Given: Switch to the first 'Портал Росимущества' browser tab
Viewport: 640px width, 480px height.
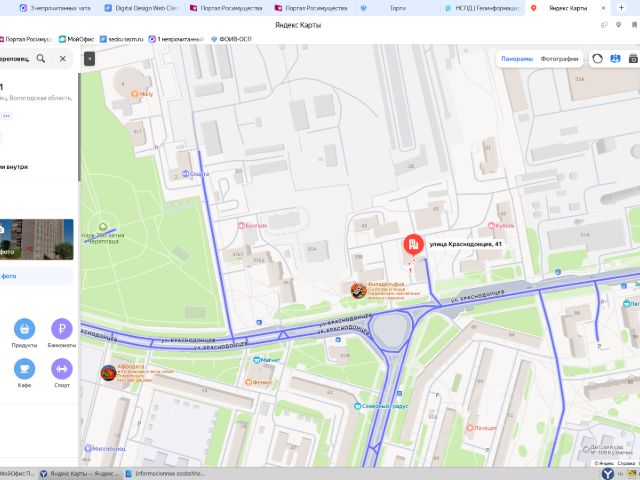Looking at the screenshot, I should [x=226, y=8].
